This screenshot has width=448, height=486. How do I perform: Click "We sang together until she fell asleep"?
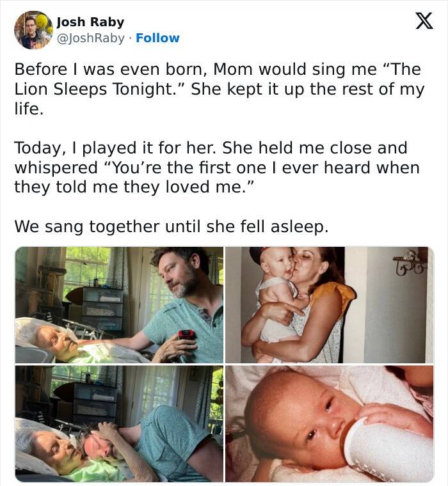click(171, 226)
